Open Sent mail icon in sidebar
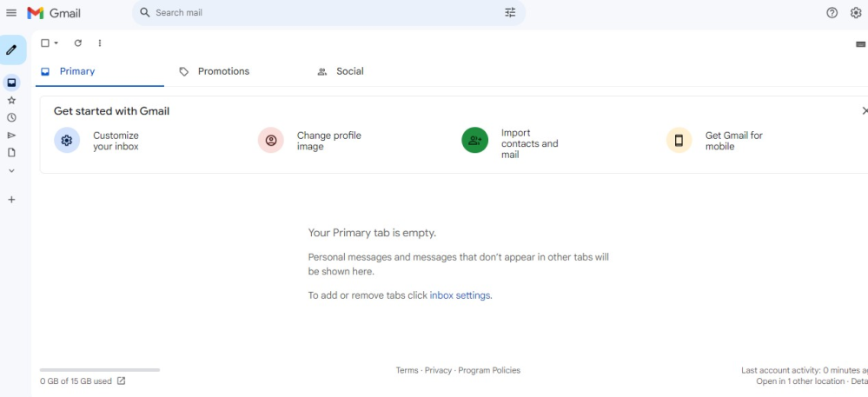Screen dimensions: 868x397 11,135
